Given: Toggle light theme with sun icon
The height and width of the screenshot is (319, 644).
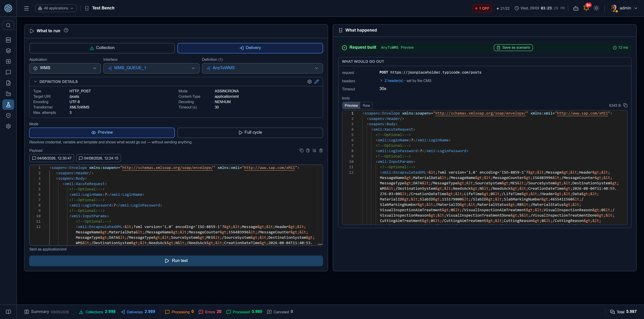Looking at the screenshot, I should [596, 8].
